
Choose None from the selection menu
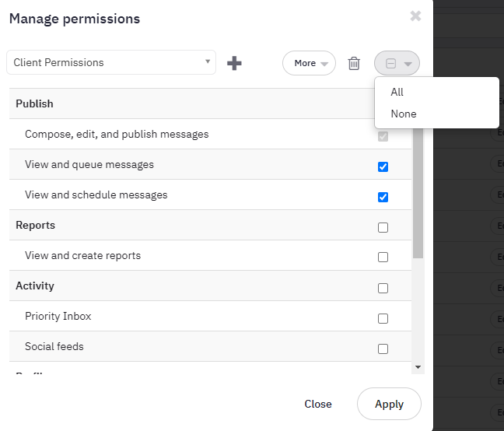pos(404,114)
